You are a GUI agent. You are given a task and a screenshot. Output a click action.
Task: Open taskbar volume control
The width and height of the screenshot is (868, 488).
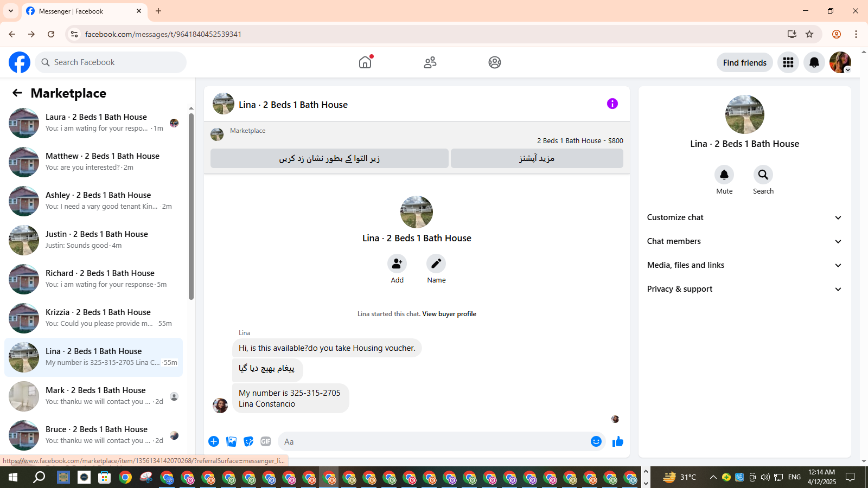(x=765, y=477)
